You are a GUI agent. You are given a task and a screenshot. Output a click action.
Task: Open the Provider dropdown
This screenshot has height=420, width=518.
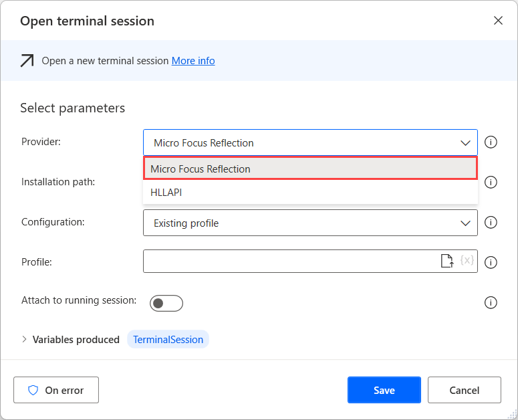pyautogui.click(x=310, y=142)
